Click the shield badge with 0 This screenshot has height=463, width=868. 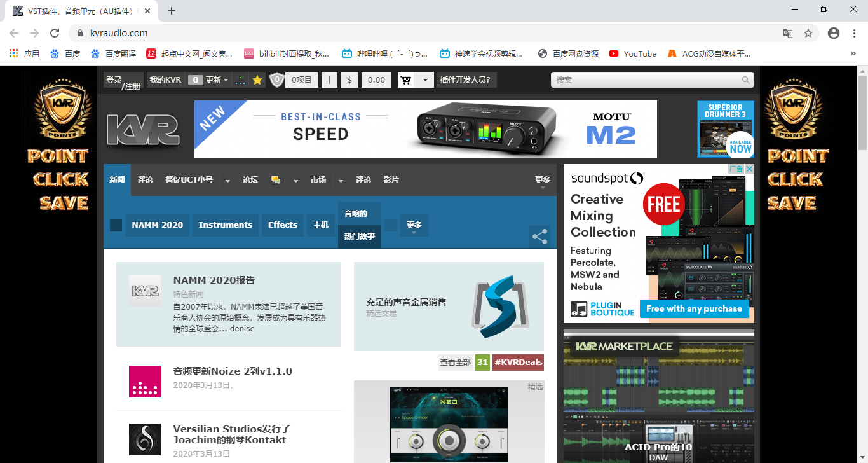pos(276,80)
